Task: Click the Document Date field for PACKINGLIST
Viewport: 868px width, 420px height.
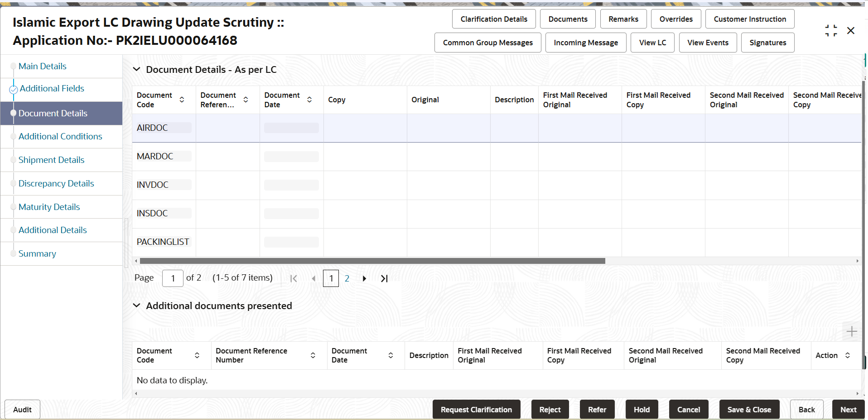Action: tap(291, 242)
